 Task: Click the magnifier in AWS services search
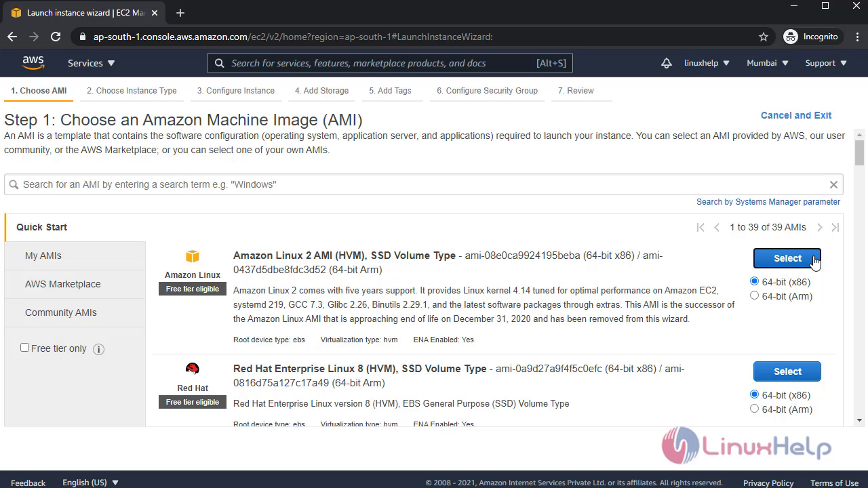tap(219, 63)
